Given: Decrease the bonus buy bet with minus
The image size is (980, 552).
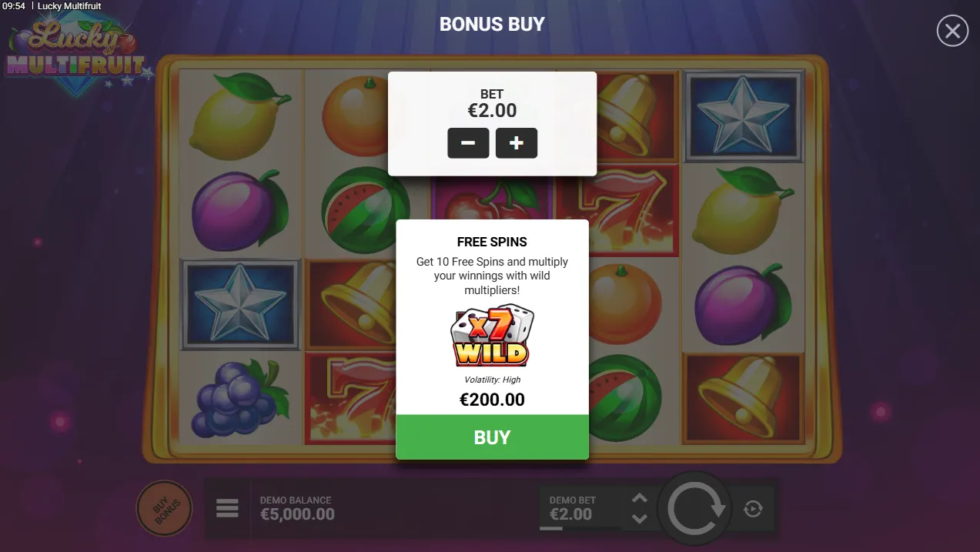Looking at the screenshot, I should [468, 143].
